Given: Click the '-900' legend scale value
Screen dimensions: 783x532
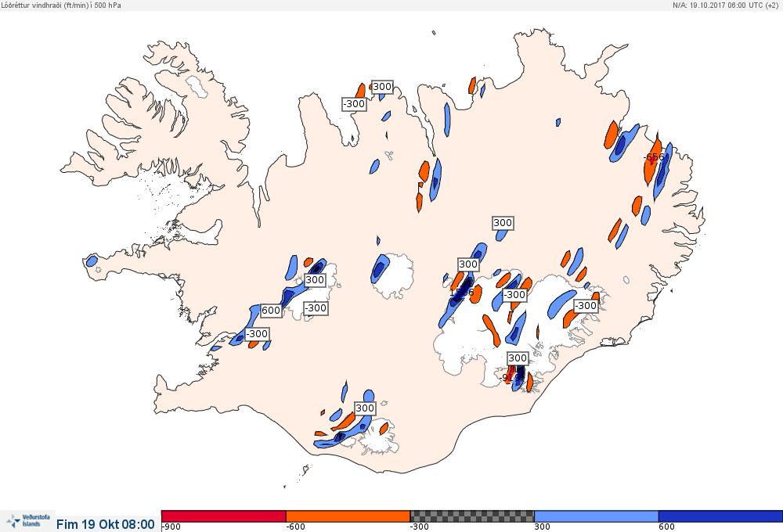Looking at the screenshot, I should pos(171,527).
